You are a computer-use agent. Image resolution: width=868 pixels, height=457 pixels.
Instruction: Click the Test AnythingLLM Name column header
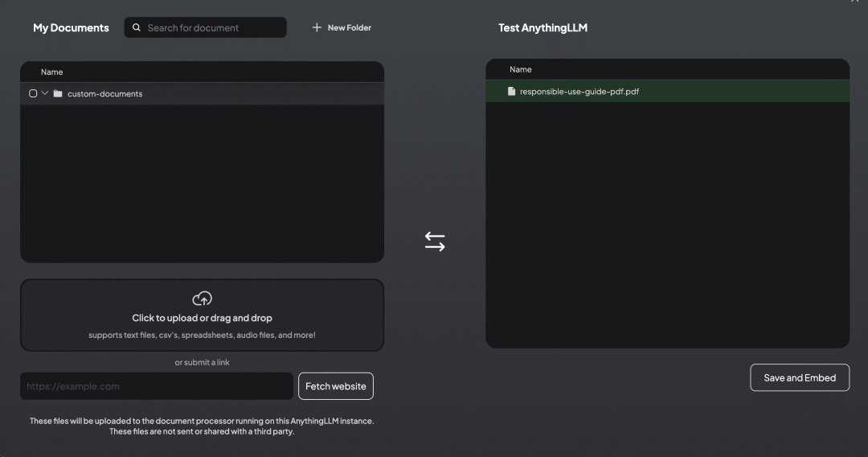tap(520, 69)
